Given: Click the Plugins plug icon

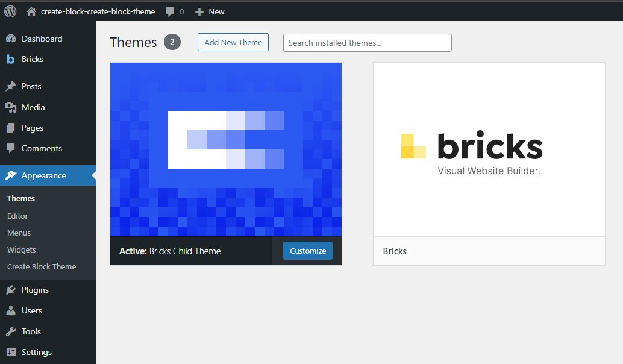Looking at the screenshot, I should (11, 290).
